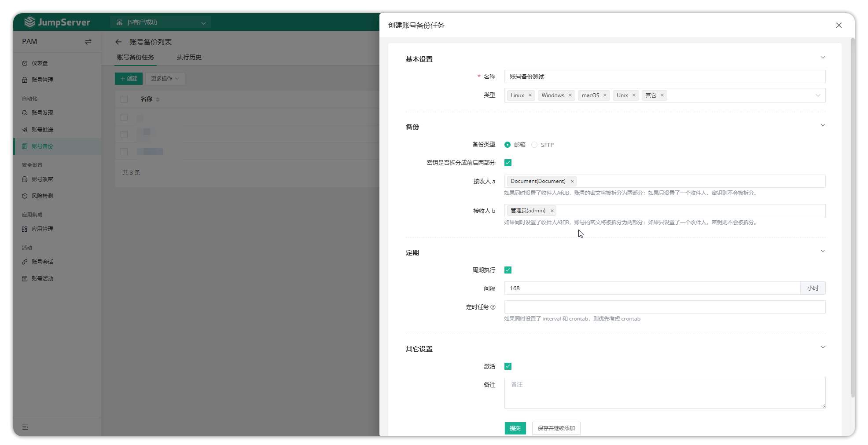
Task: Remove 管理员(admin) from 接收人 b
Action: tap(552, 211)
